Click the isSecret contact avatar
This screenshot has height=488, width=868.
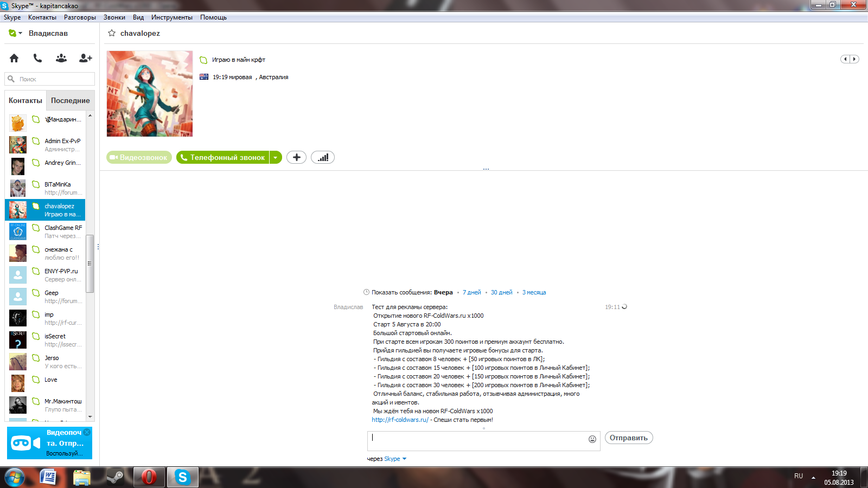pyautogui.click(x=18, y=340)
